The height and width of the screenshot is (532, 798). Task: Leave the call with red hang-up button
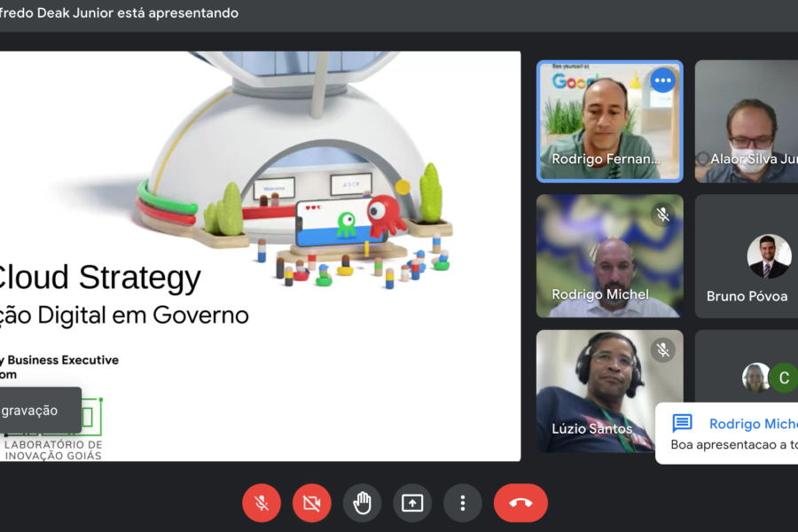[520, 503]
